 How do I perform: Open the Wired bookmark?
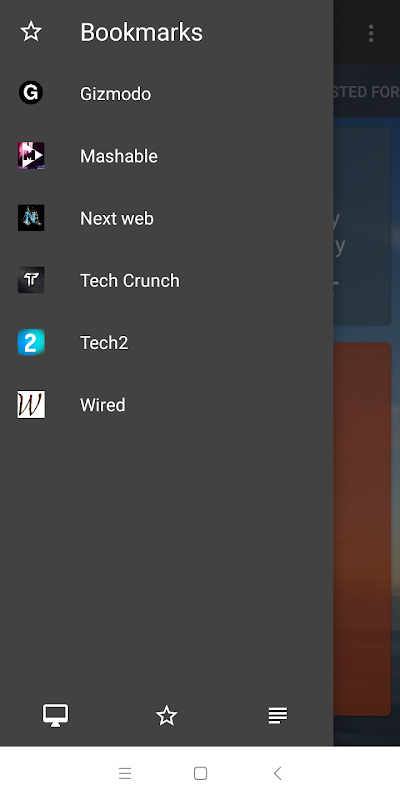[166, 405]
